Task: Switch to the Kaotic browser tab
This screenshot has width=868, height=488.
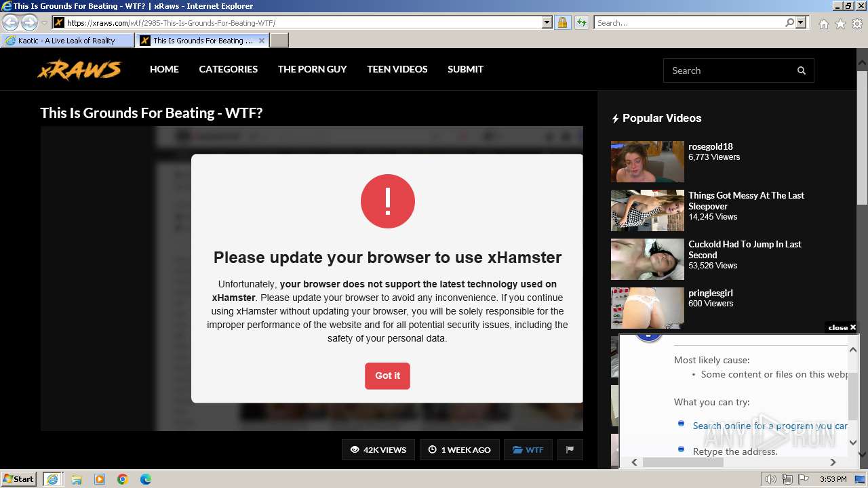Action: tap(67, 41)
